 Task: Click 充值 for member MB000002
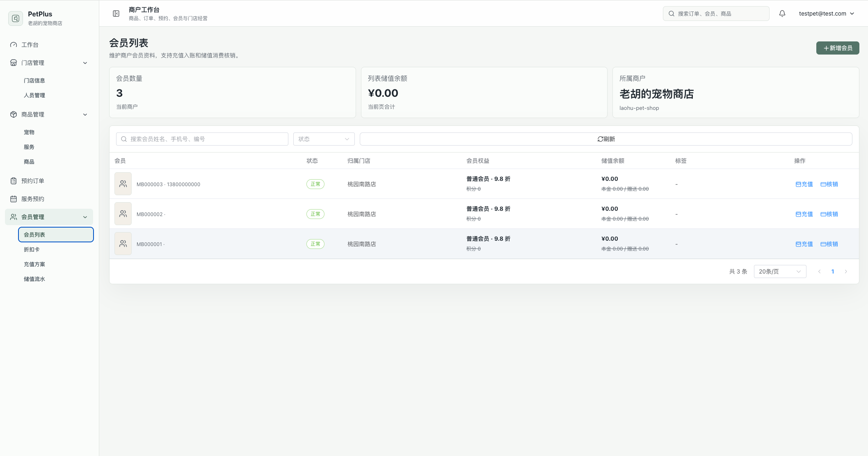pos(804,214)
